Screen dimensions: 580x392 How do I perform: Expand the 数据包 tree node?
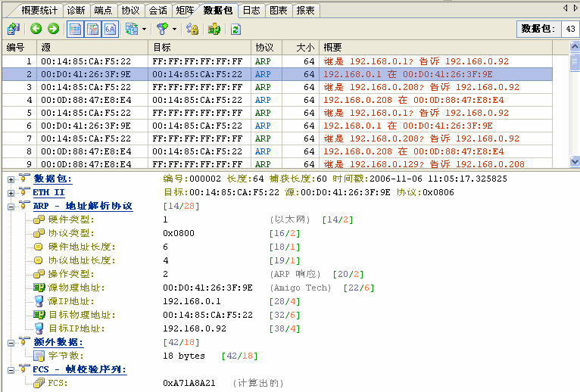(x=11, y=179)
